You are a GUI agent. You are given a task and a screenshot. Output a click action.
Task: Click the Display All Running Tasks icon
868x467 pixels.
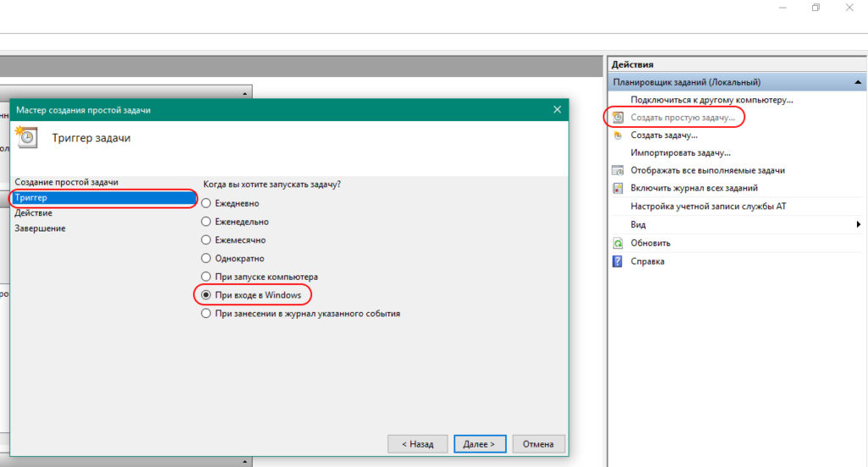(x=618, y=170)
